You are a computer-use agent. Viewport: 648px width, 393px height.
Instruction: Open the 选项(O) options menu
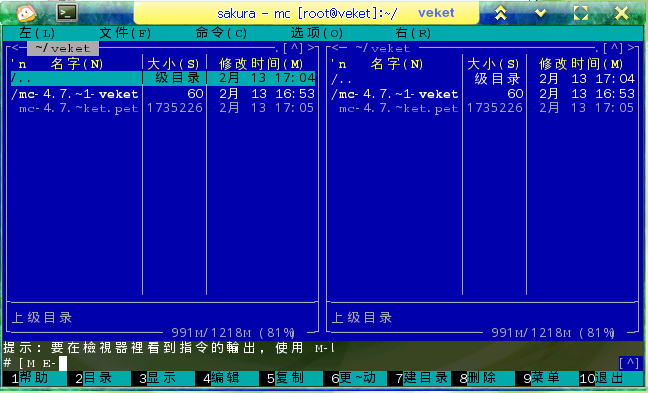pos(317,33)
